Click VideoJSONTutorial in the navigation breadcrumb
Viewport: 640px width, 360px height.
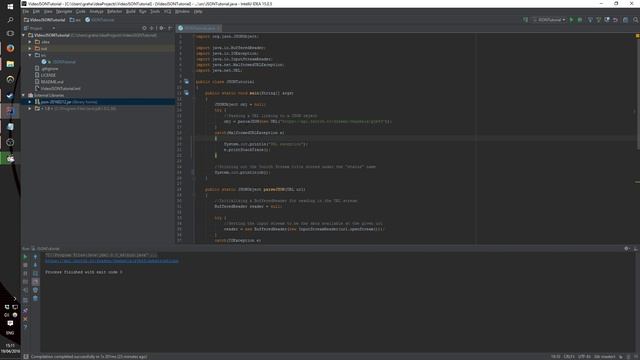pos(44,20)
